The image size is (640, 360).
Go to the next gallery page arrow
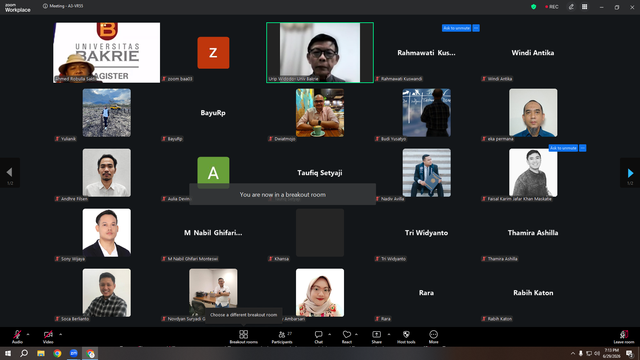630,173
